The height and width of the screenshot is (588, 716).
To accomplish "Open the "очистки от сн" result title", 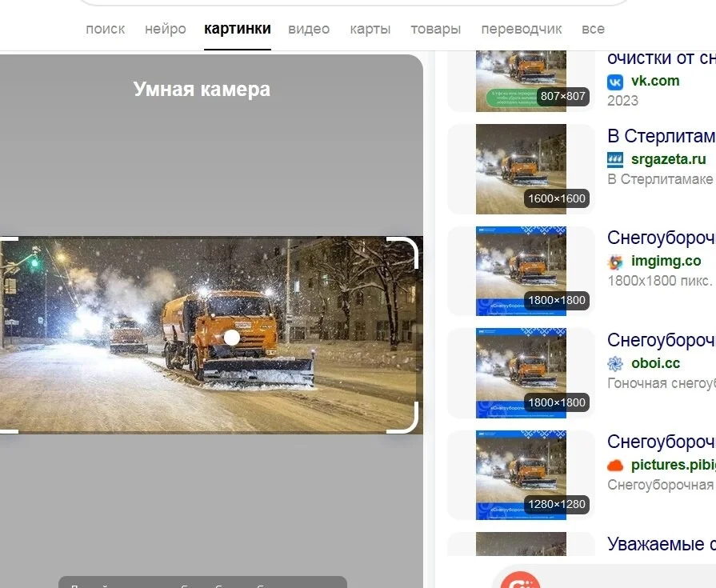I will click(662, 58).
